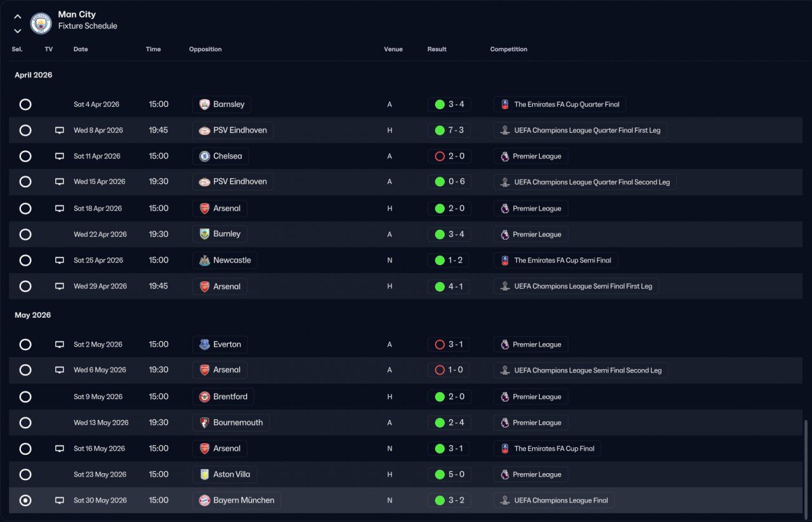Select the radio button for the Newcastle fixture

tap(25, 260)
